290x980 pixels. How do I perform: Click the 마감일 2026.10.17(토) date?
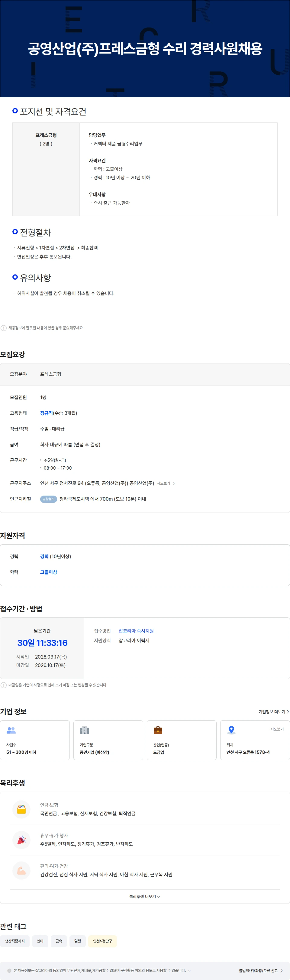pyautogui.click(x=50, y=666)
